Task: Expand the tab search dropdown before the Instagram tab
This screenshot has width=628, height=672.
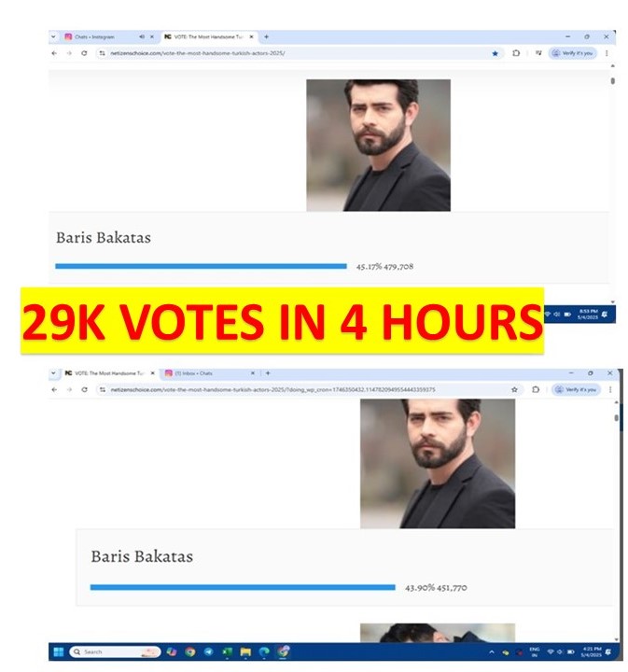Action: [x=53, y=36]
